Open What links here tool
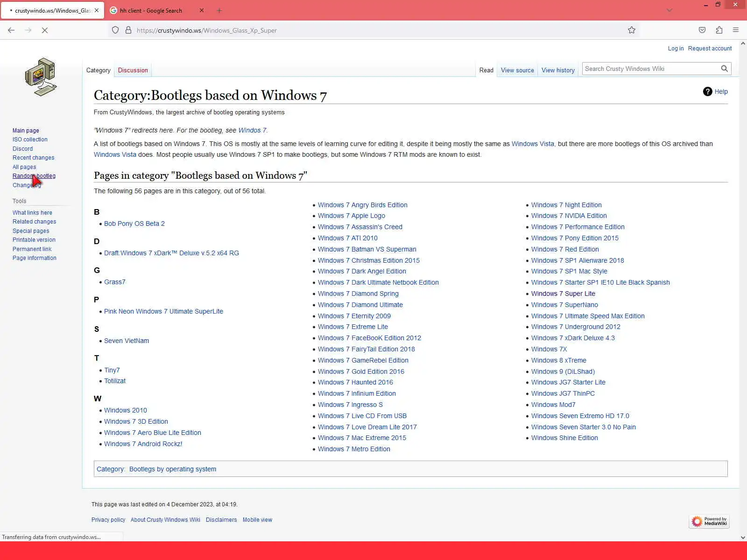 pyautogui.click(x=32, y=213)
